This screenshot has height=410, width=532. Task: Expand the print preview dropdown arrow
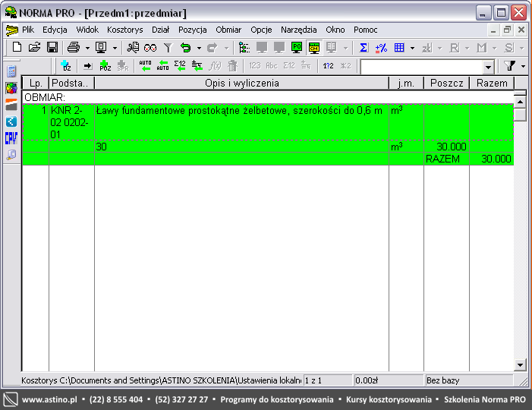(115, 48)
